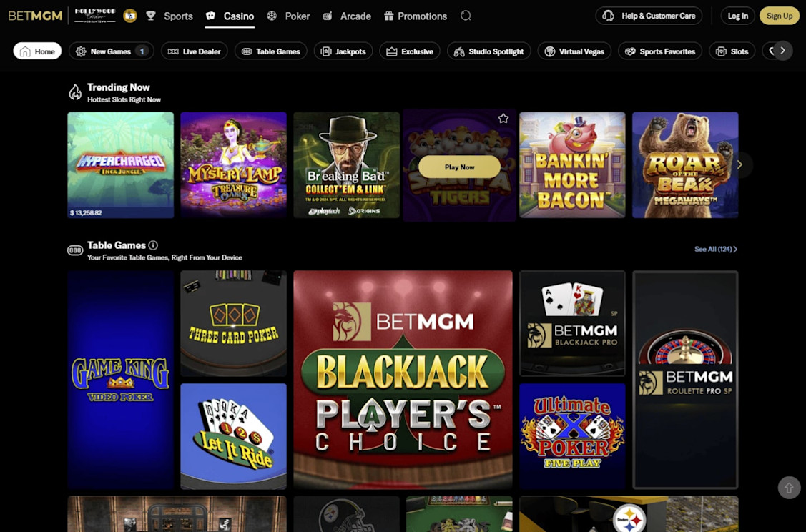Click the scroll-to-top arrow button

[x=789, y=487]
